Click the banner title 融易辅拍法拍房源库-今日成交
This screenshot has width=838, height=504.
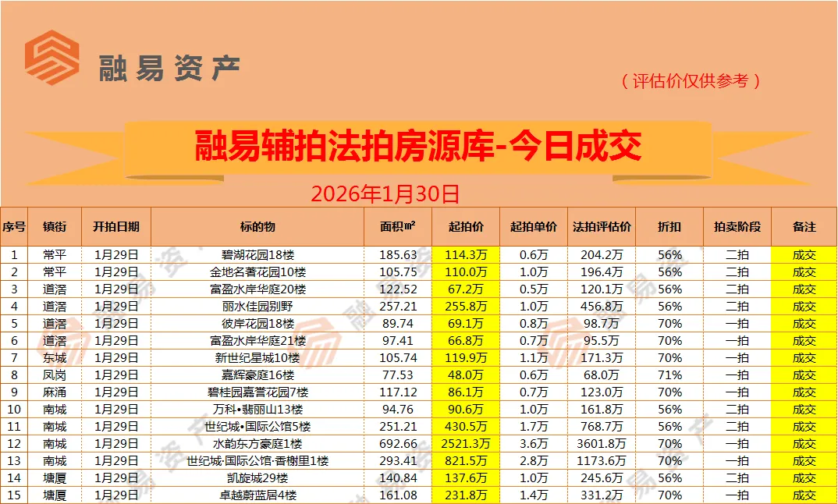[418, 145]
